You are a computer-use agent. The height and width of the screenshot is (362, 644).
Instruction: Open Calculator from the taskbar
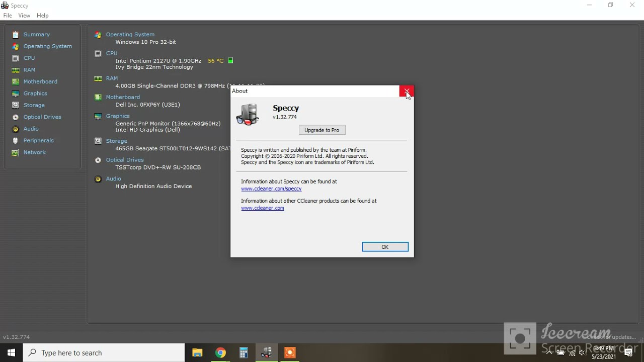point(244,353)
